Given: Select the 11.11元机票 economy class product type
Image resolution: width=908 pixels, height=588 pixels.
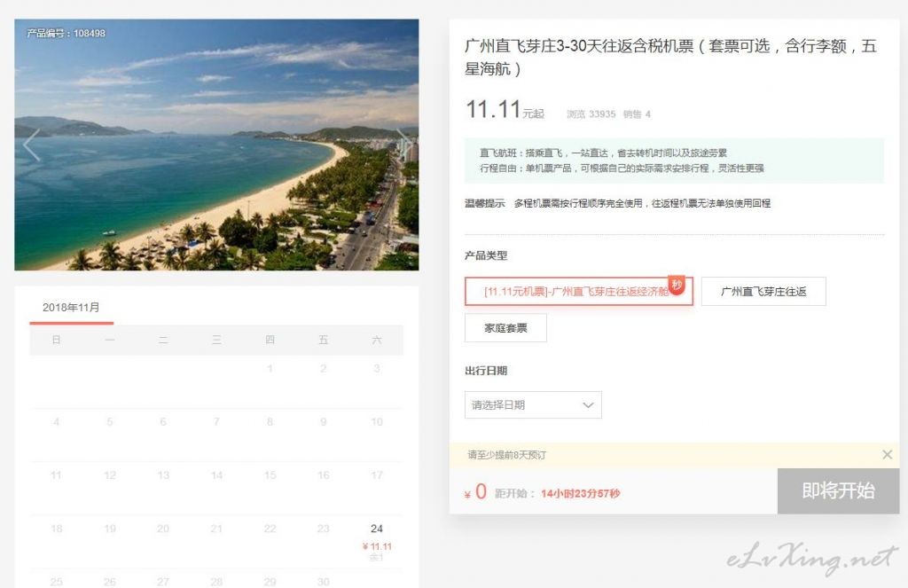Looking at the screenshot, I should 577,292.
